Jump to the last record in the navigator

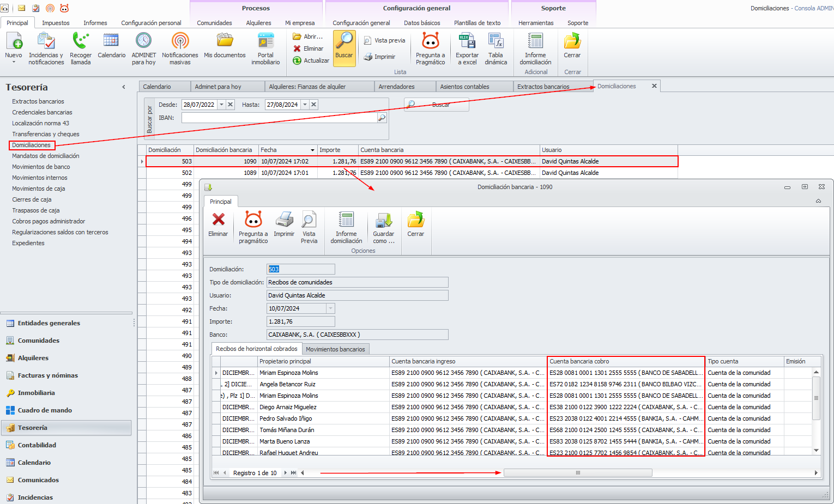294,473
